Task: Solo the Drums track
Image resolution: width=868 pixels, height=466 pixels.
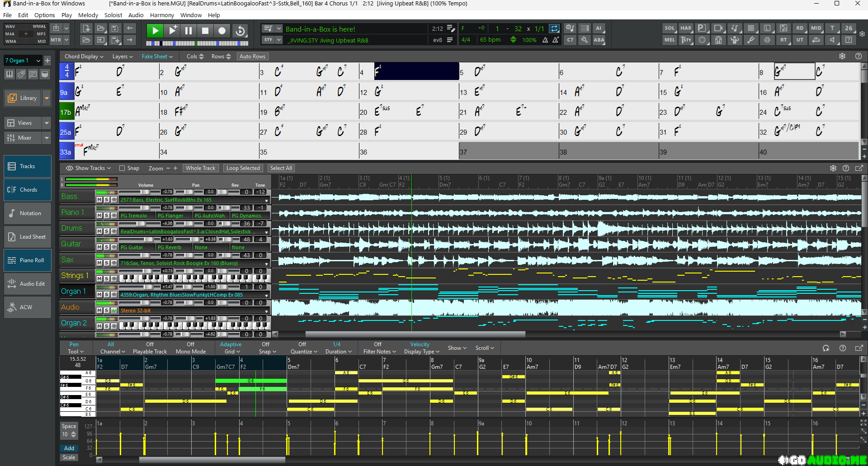Action: pos(106,231)
